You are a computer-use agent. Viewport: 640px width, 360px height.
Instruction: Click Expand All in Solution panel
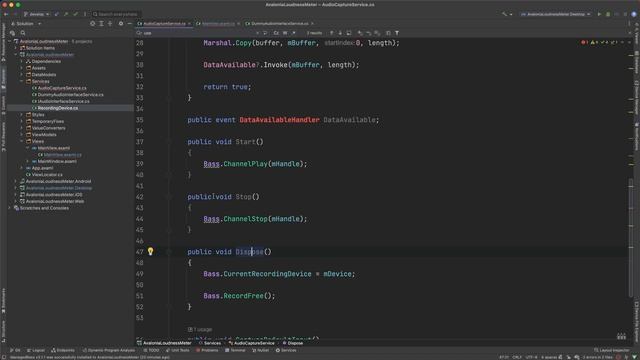point(101,24)
